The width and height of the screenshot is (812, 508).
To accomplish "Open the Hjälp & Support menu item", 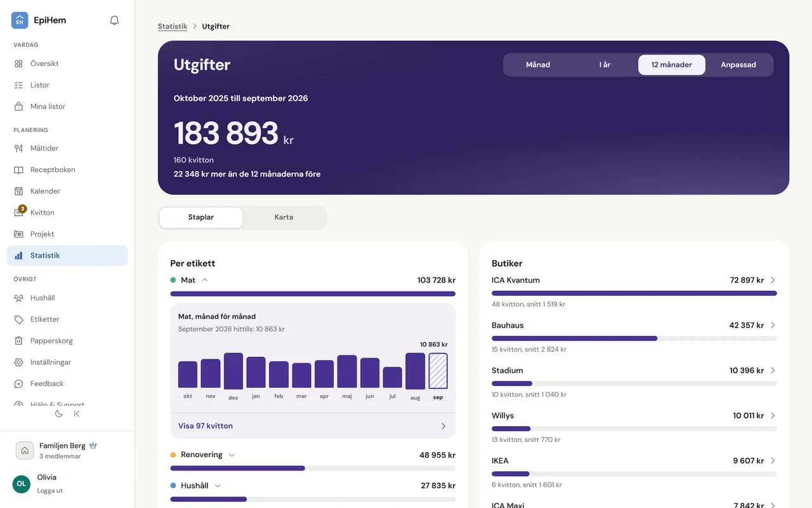I will [67, 404].
